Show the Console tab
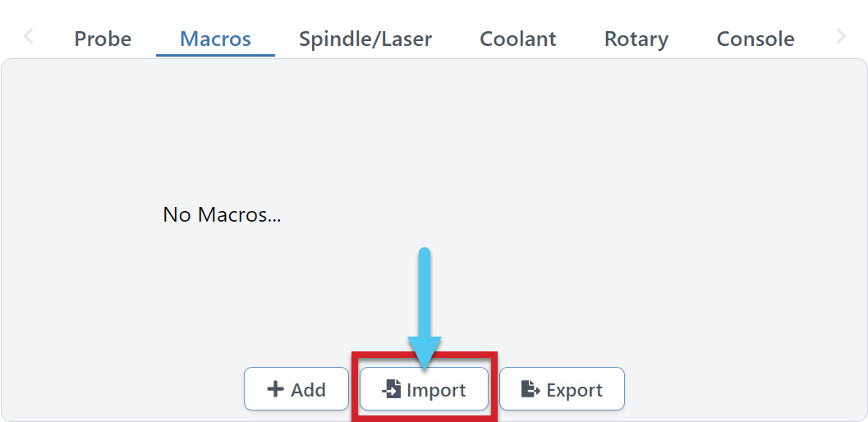The height and width of the screenshot is (422, 868). [x=755, y=39]
